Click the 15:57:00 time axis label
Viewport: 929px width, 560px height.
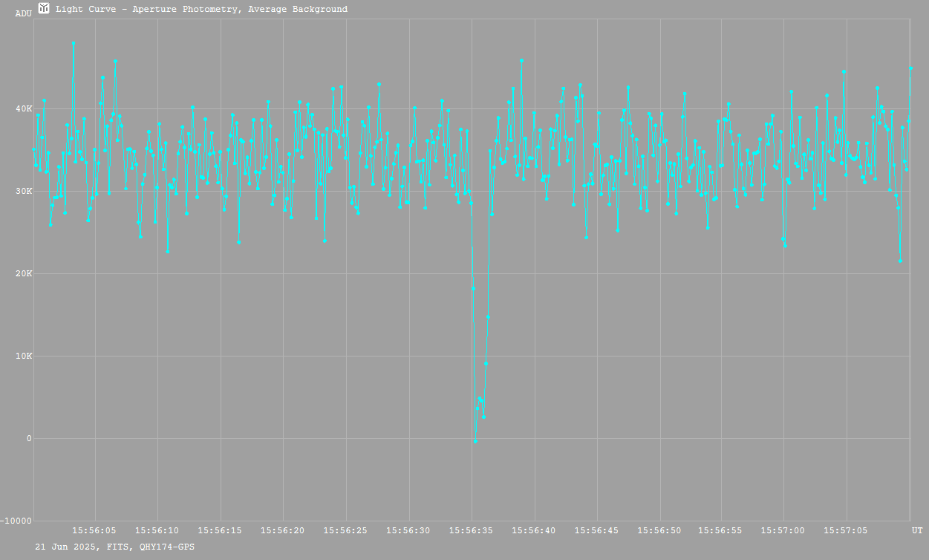click(x=783, y=531)
